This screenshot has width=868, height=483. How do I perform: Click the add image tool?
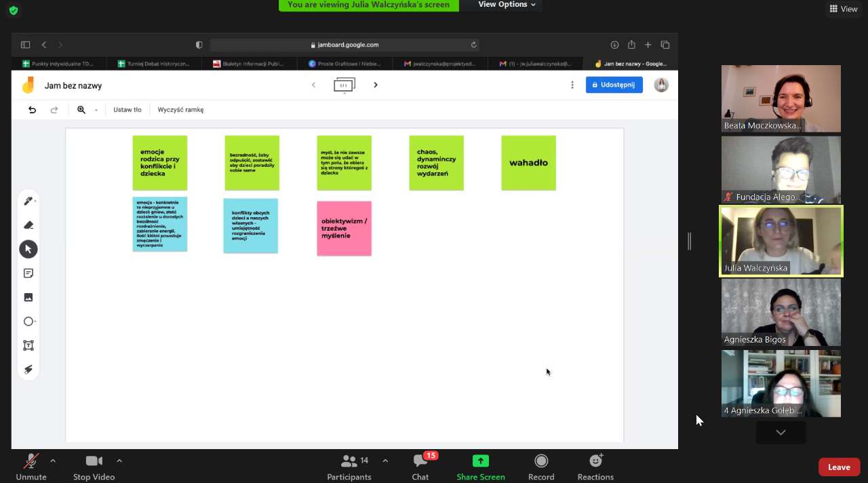point(28,297)
